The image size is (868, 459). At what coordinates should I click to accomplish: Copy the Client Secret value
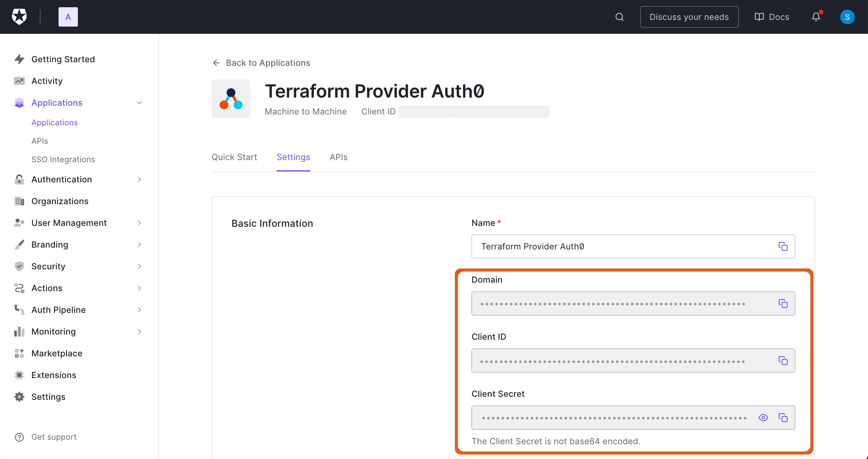pos(783,418)
